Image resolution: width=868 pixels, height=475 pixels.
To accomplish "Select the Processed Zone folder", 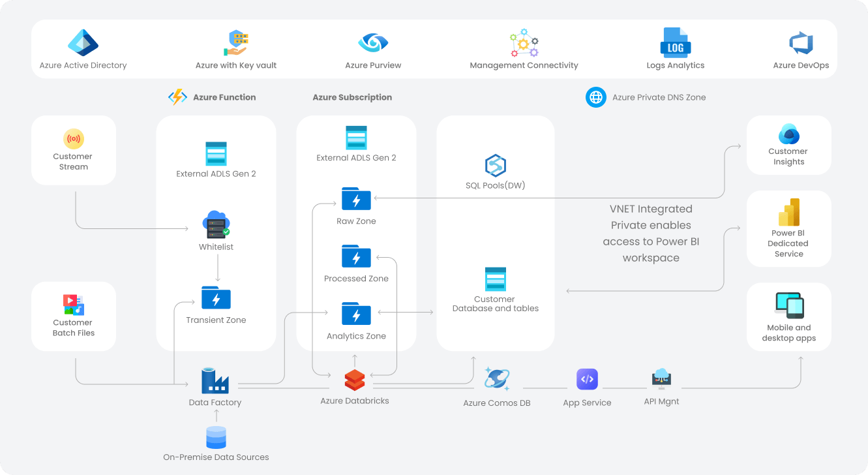I will 356,257.
